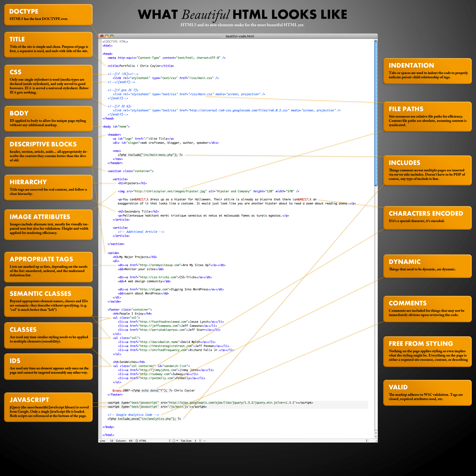This screenshot has width=476, height=476.
Task: Click the aremysitesup.com link under My Major Projects
Action: pos(160,265)
